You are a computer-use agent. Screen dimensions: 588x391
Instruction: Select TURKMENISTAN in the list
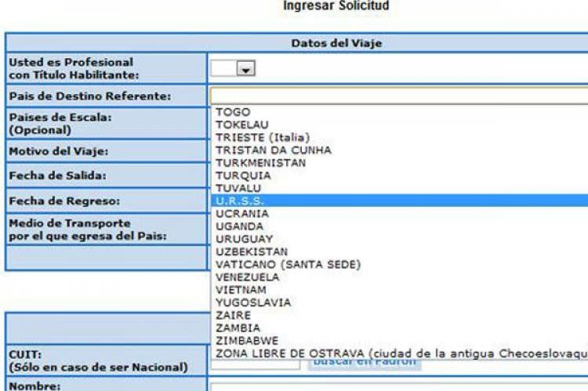tap(400, 163)
